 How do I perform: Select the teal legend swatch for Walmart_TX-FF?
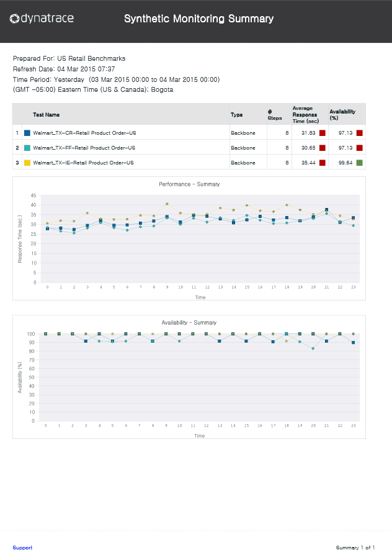coord(27,148)
